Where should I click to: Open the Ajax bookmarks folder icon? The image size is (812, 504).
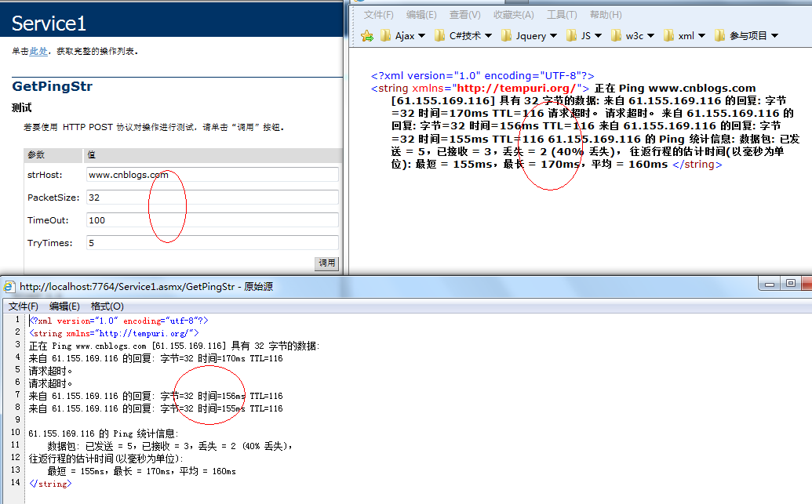385,36
